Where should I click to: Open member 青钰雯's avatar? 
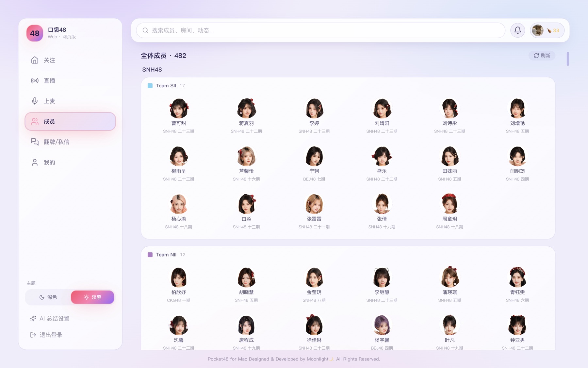(x=517, y=277)
